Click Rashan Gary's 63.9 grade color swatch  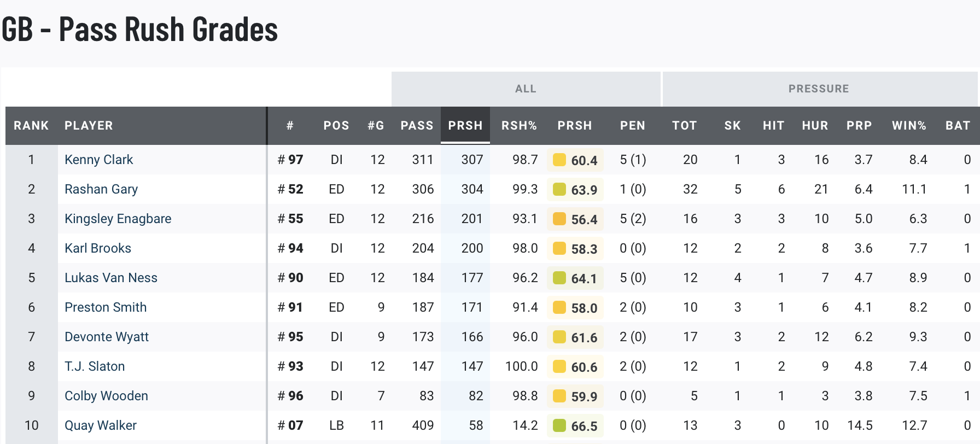559,189
